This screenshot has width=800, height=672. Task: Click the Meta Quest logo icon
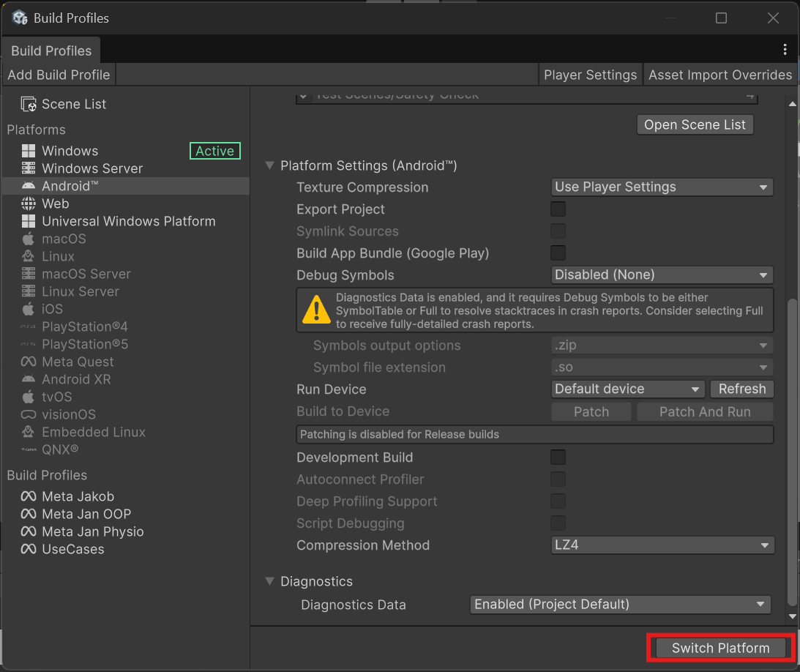pos(29,362)
